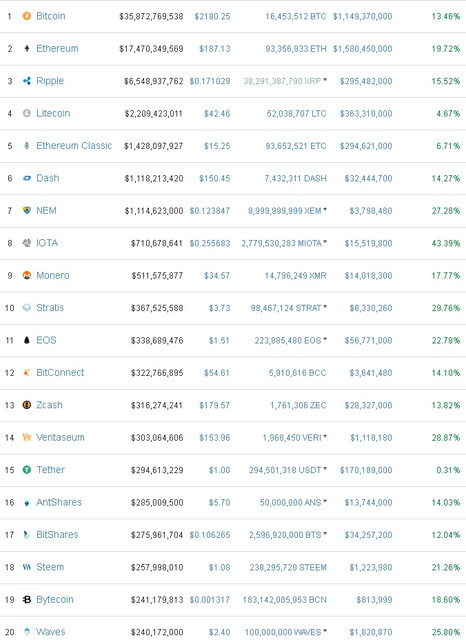Click Dash price $150.45
The width and height of the screenshot is (466, 640).
tap(215, 178)
